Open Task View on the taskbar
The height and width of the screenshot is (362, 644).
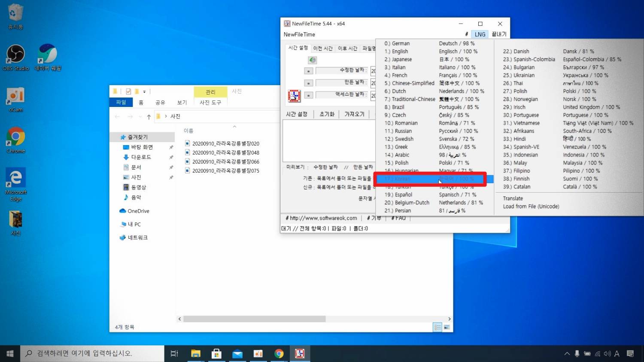[174, 353]
